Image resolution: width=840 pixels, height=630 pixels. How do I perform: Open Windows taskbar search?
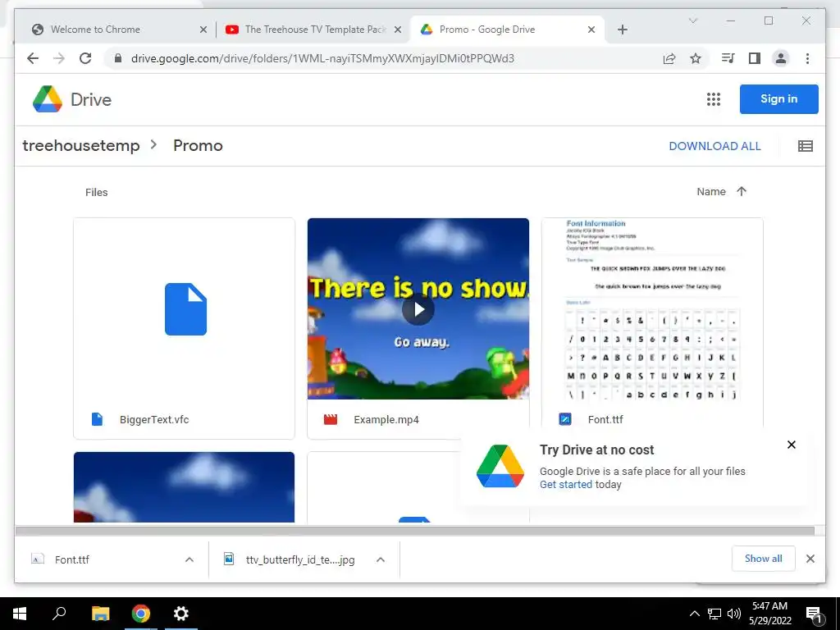[x=59, y=614]
